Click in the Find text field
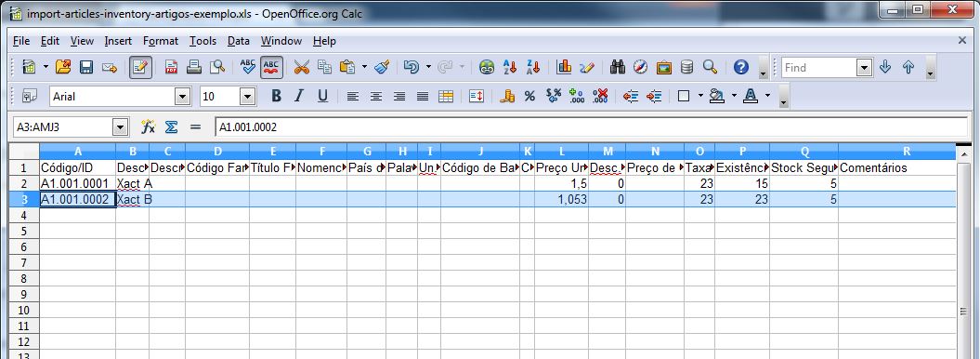The width and height of the screenshot is (980, 359). (x=819, y=68)
